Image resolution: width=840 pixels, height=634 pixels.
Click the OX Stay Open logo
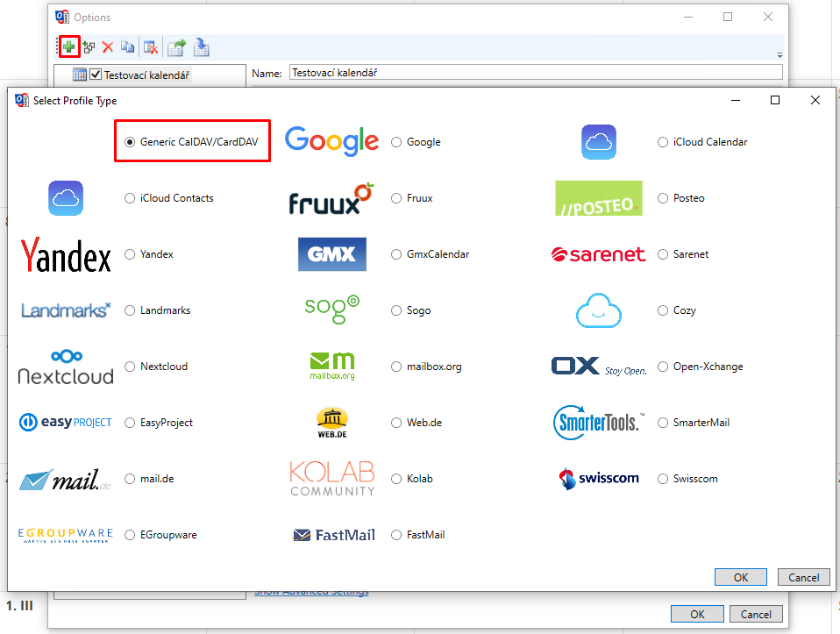pyautogui.click(x=599, y=367)
